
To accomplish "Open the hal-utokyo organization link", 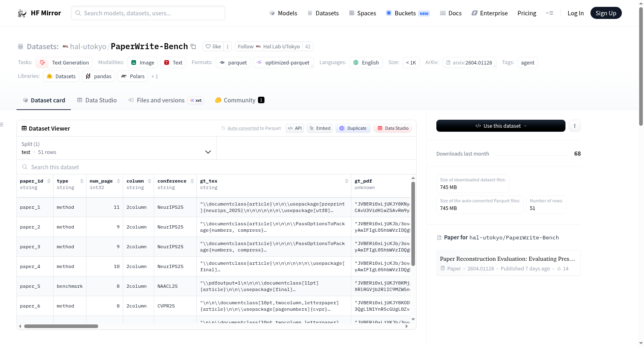I will (x=88, y=46).
